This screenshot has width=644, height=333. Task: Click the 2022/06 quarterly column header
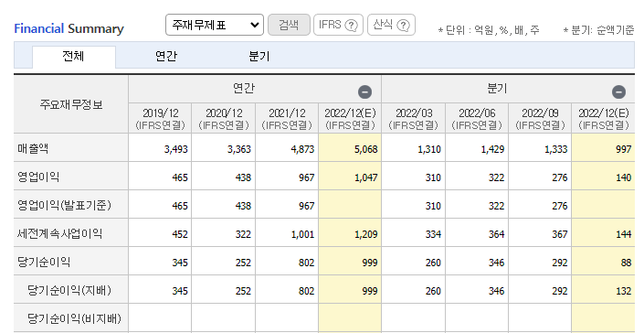(477, 118)
